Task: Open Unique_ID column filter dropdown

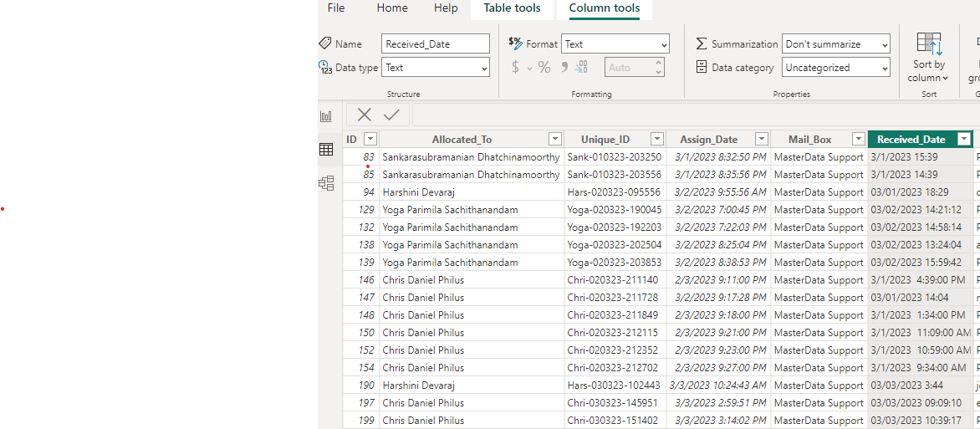Action: click(657, 140)
